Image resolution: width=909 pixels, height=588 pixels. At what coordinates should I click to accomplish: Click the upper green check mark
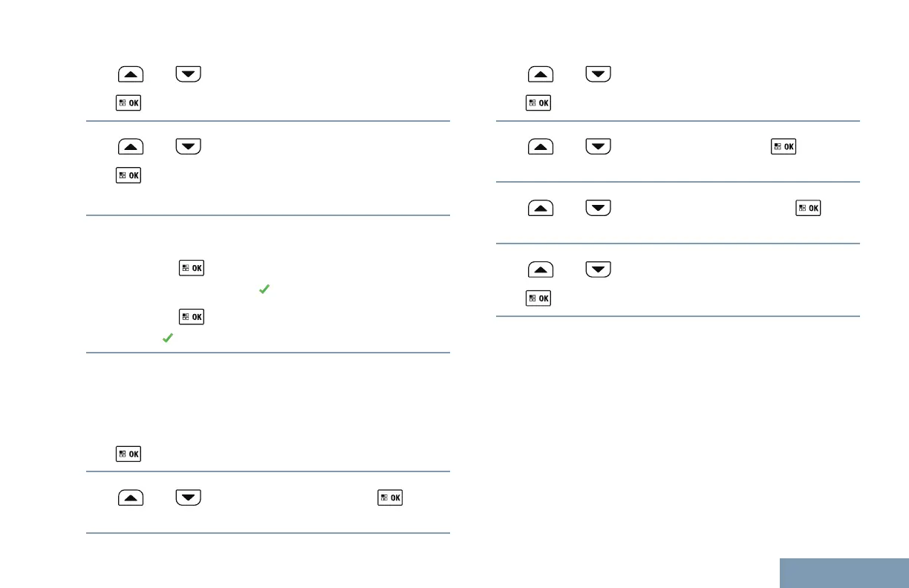262,290
